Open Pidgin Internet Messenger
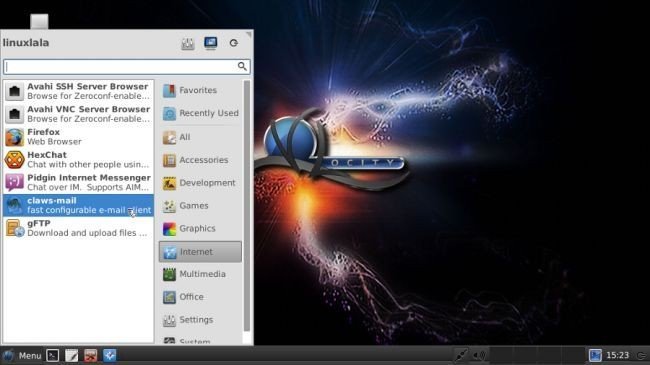This screenshot has width=650, height=365. click(78, 182)
